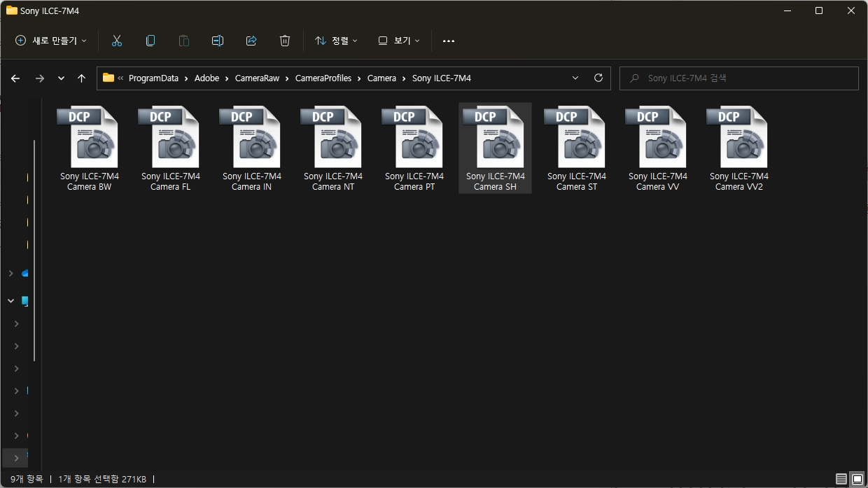
Task: Expand the OneDrive cloud tree node
Action: 10,273
